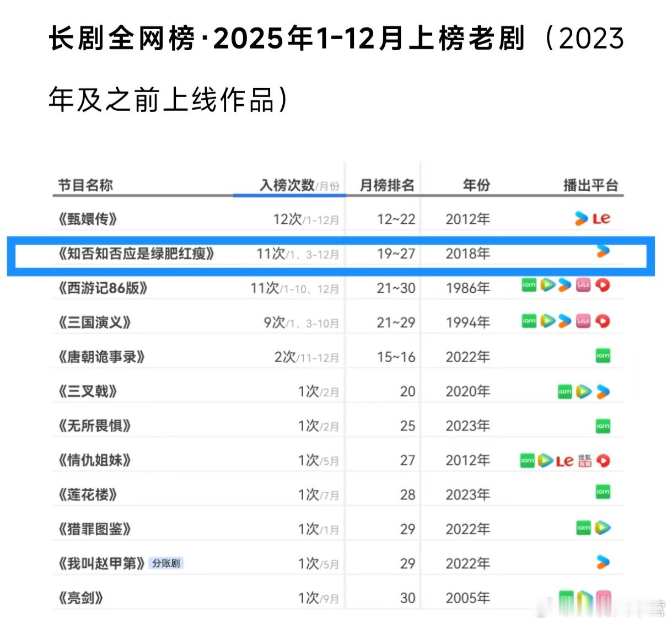The width and height of the screenshot is (672, 624).
Task: Open the 《甄嬛传》 title link
Action: click(x=88, y=218)
